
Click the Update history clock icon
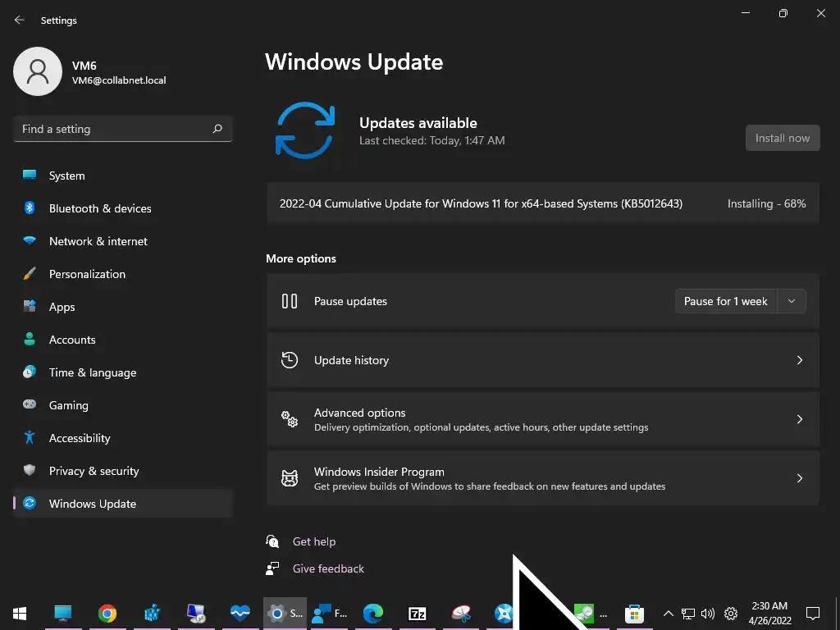290,360
